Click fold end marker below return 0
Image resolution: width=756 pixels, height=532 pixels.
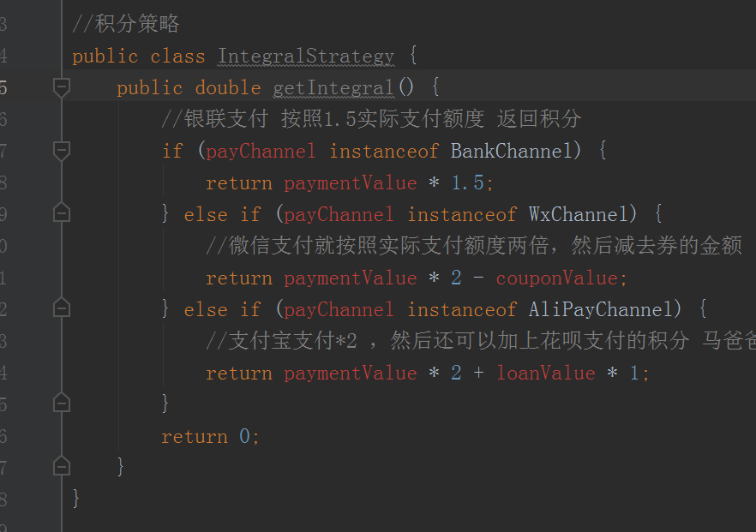point(61,467)
